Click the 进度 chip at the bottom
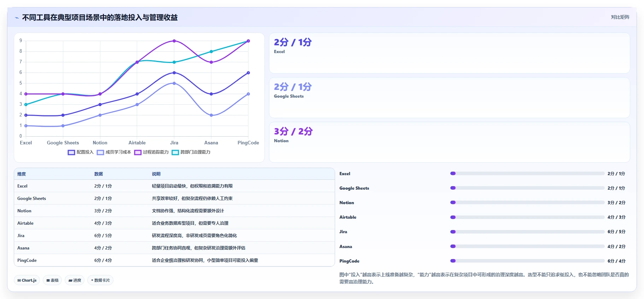The width and height of the screenshot is (644, 299). click(75, 280)
